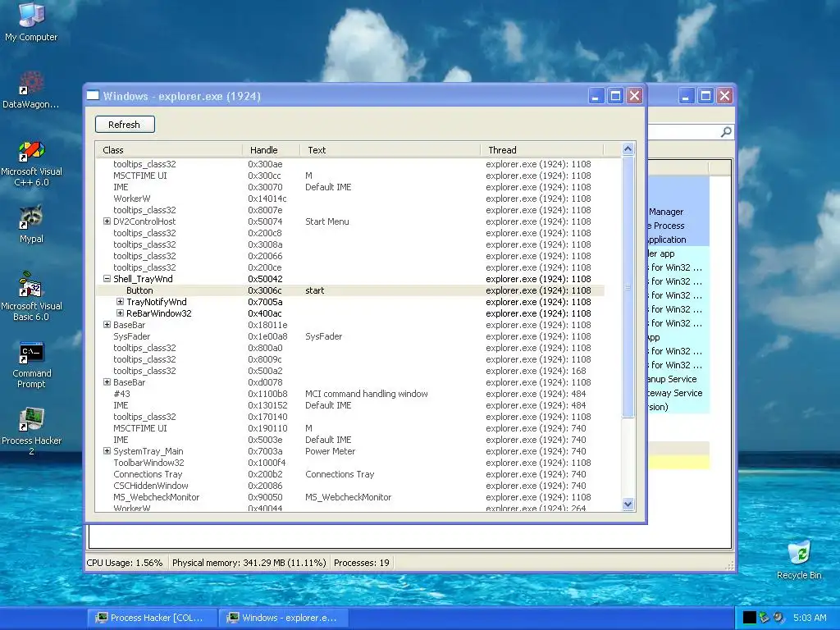
Task: Select the CSCHiddenWindow row
Action: click(350, 486)
